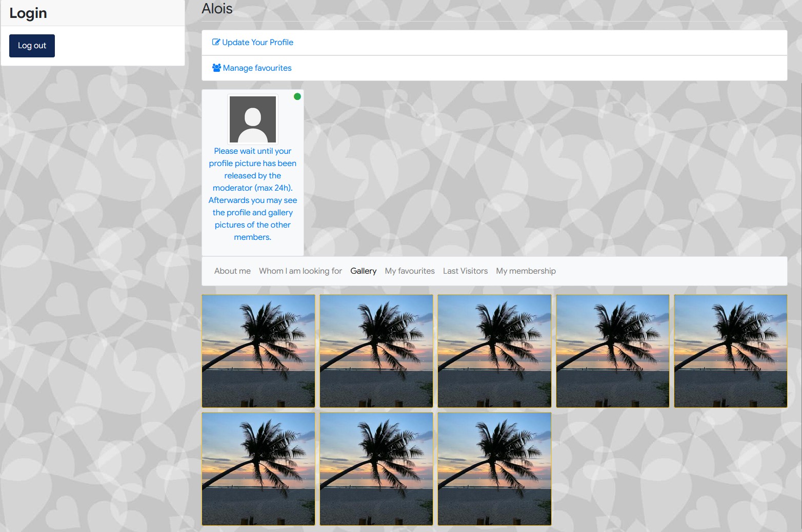
Task: View the Last Visitors tab
Action: click(465, 271)
